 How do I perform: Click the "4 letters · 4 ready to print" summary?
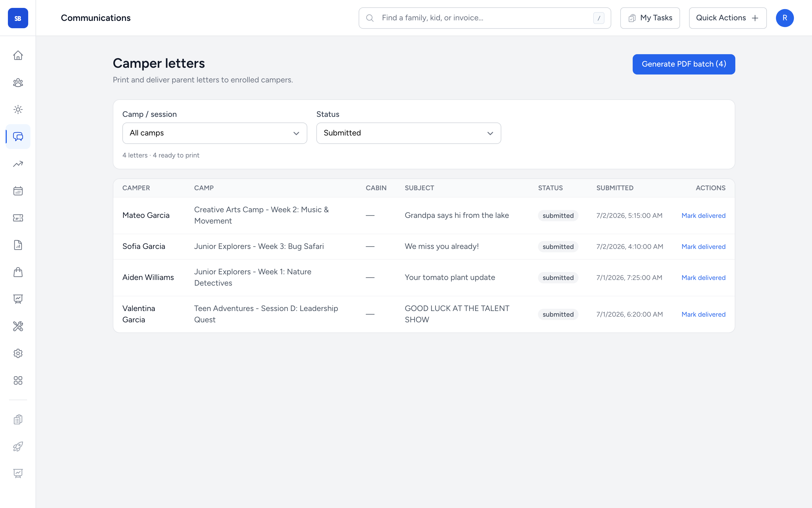pyautogui.click(x=161, y=155)
